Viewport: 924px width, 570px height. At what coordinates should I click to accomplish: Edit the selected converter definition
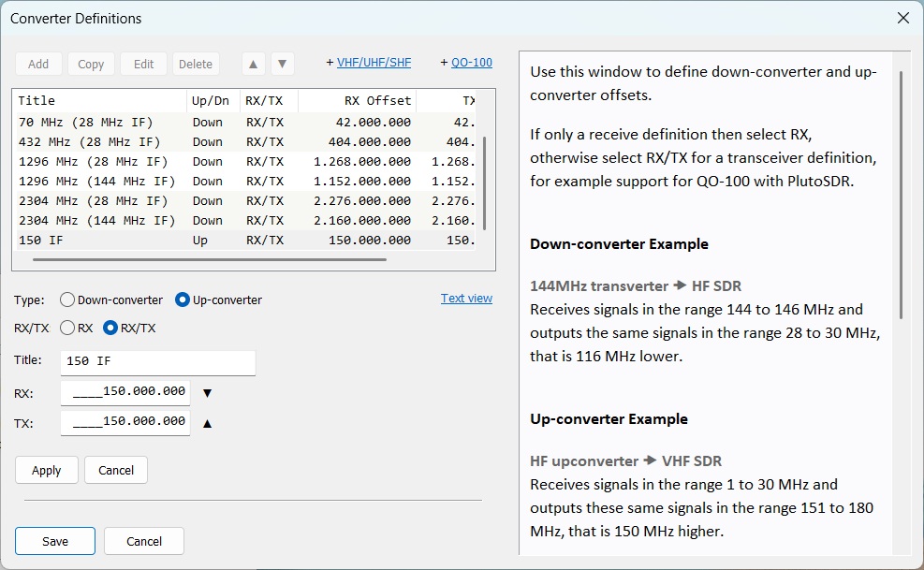[x=143, y=64]
